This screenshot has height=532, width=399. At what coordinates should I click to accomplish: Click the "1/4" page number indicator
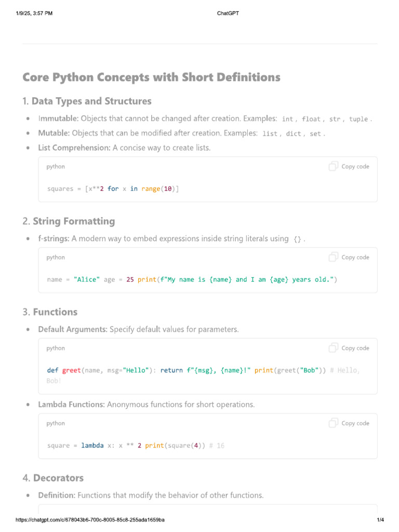click(380, 520)
